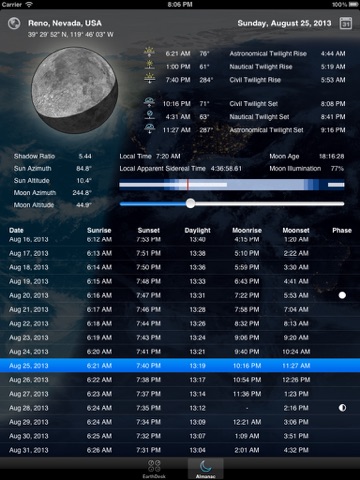Select the Aug 19, 2013 row
The image size is (360, 480).
pyautogui.click(x=180, y=281)
